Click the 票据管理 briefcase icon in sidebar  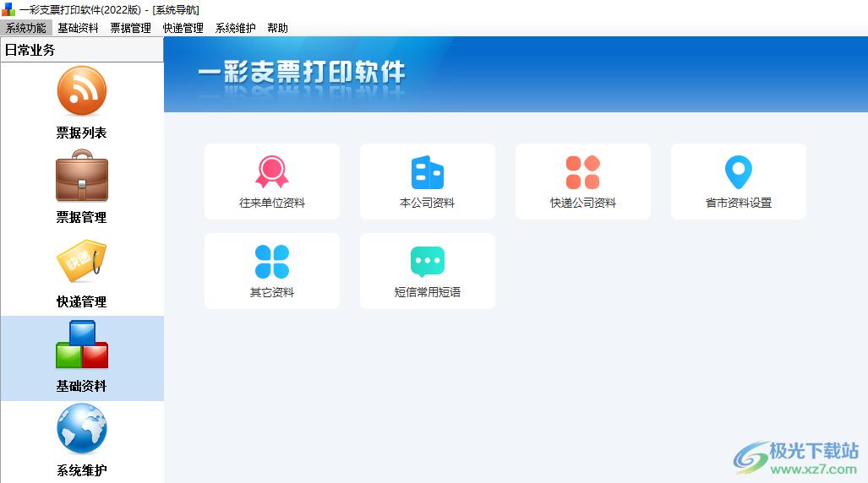click(82, 176)
